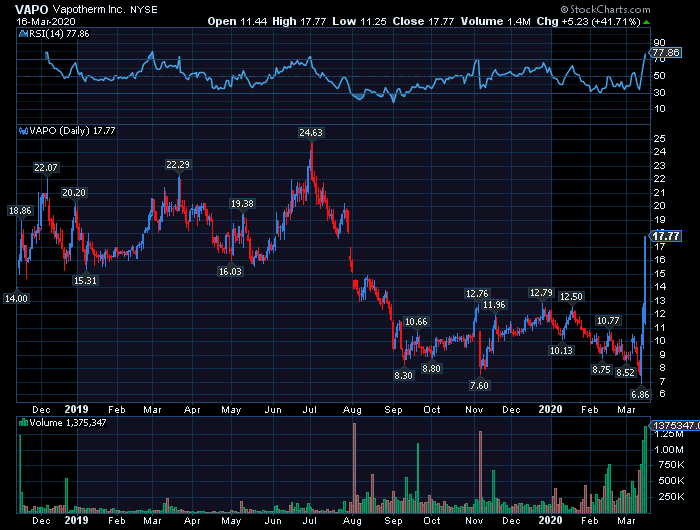Click the 2019 label on price axis
Viewport: 700px width, 530px height.
coord(76,409)
